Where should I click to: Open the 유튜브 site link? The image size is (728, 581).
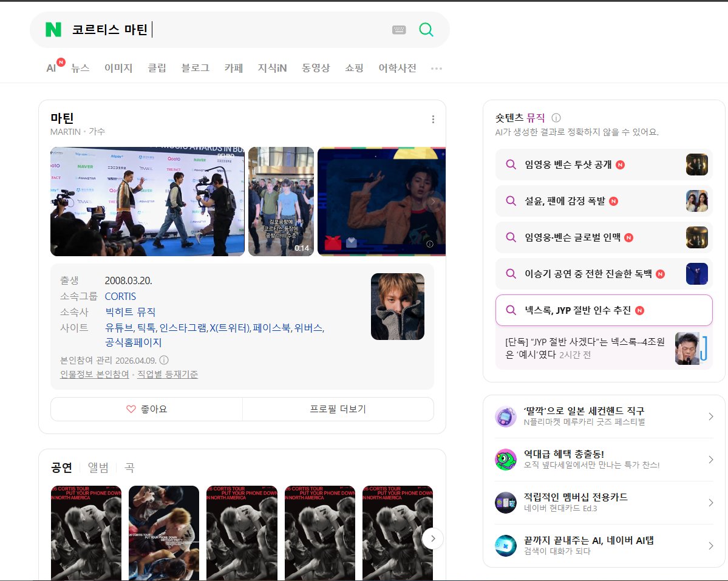point(118,328)
